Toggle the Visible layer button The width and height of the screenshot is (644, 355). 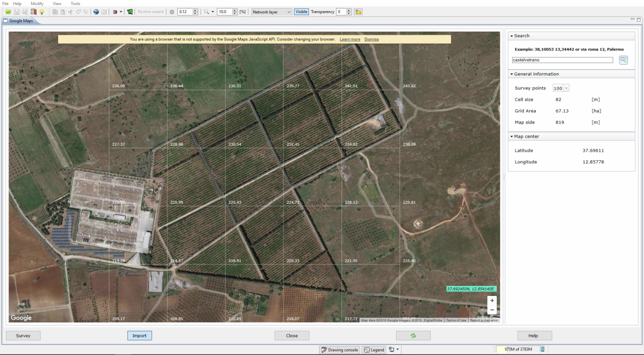[x=301, y=12]
